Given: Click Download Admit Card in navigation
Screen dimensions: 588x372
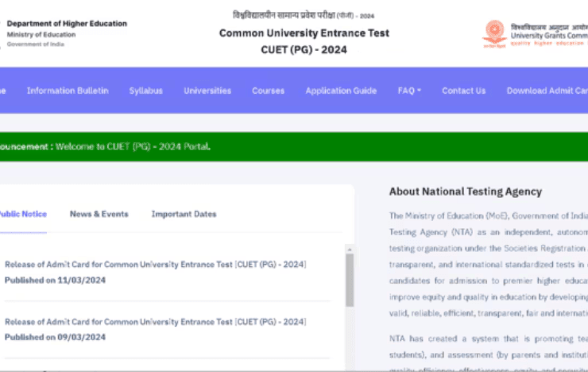Looking at the screenshot, I should tap(547, 91).
